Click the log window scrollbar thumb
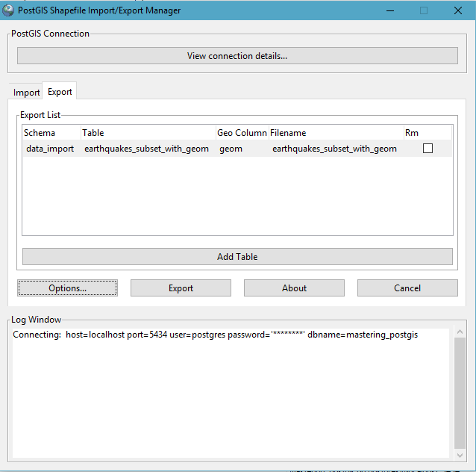The image size is (476, 472). coord(460,393)
